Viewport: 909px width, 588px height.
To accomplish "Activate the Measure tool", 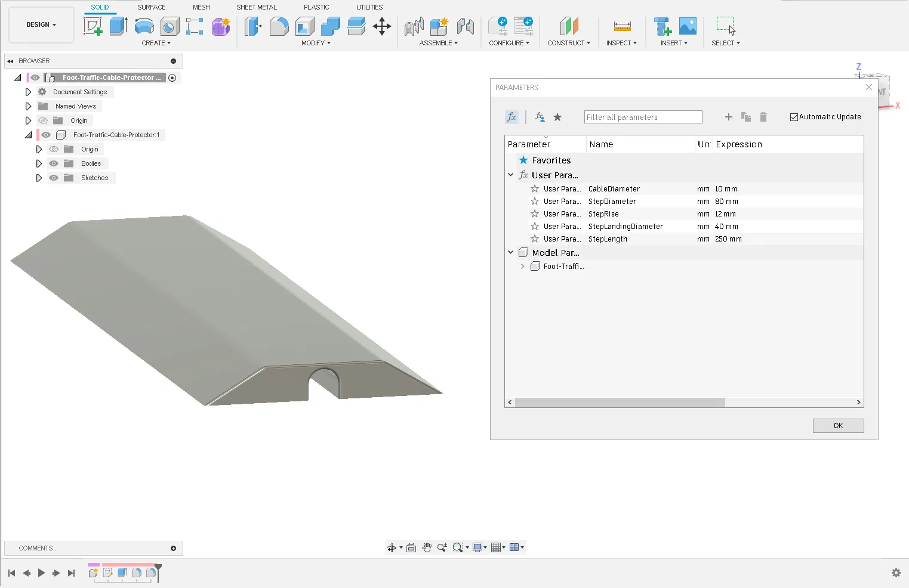I will (622, 26).
